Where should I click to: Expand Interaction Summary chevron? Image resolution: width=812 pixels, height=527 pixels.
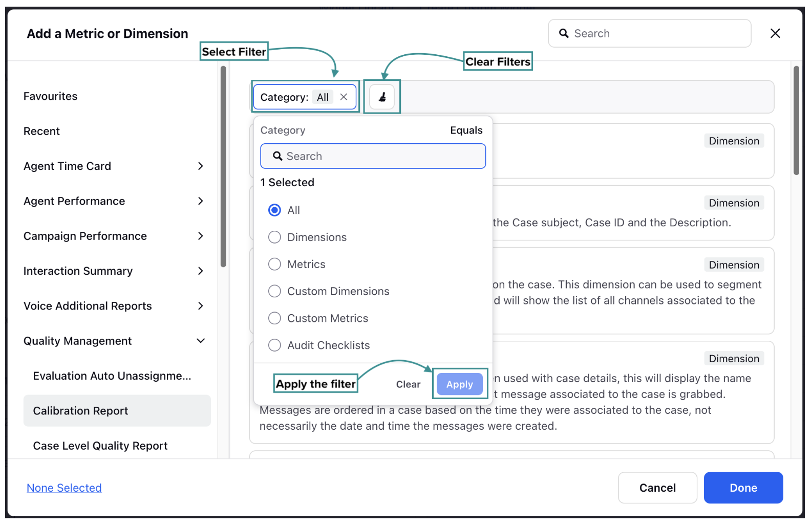coord(201,271)
